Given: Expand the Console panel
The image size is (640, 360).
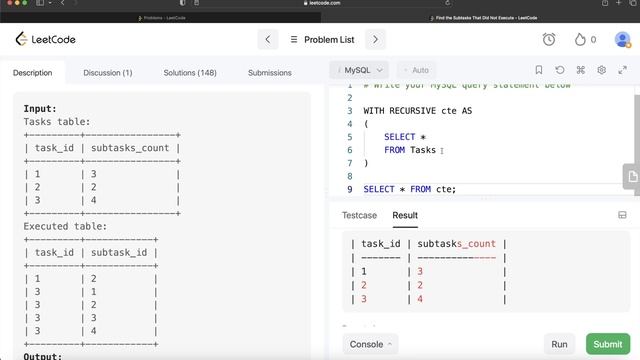Looking at the screenshot, I should coord(370,344).
